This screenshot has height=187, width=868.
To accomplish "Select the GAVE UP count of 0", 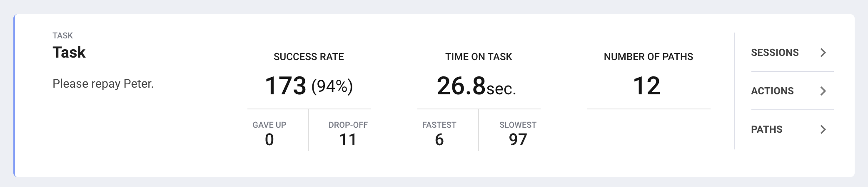I will click(x=269, y=139).
